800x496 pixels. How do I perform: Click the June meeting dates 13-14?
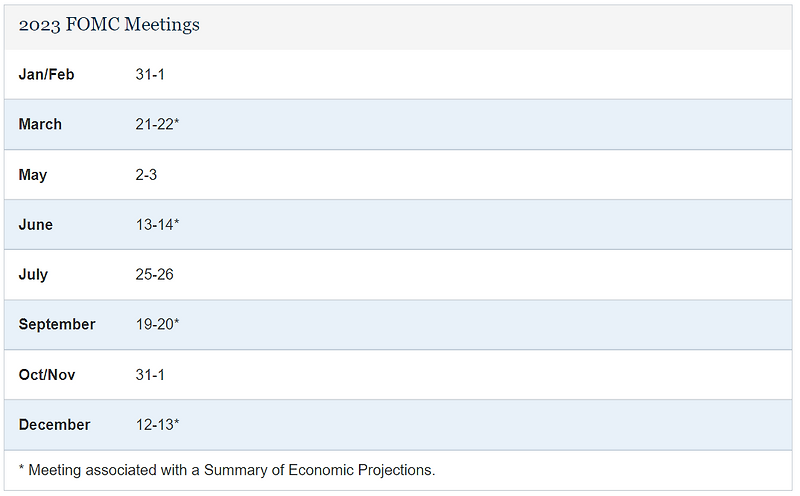pos(154,225)
